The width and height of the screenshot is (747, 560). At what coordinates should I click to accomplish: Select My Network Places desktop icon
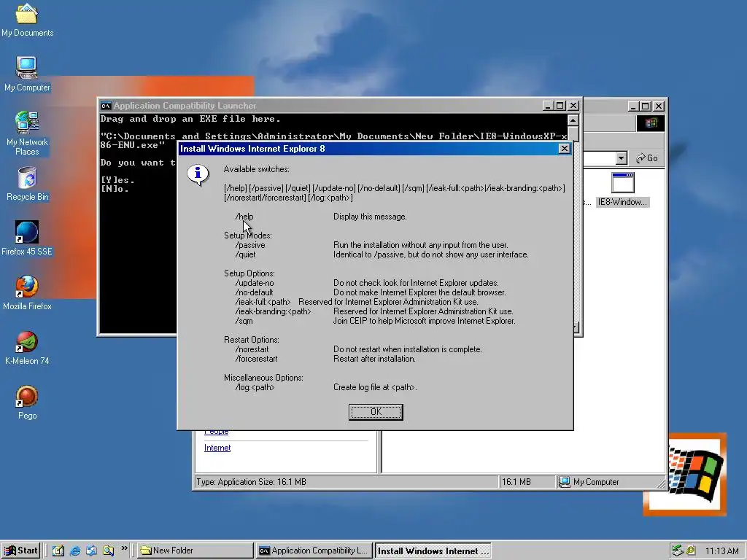point(27,134)
